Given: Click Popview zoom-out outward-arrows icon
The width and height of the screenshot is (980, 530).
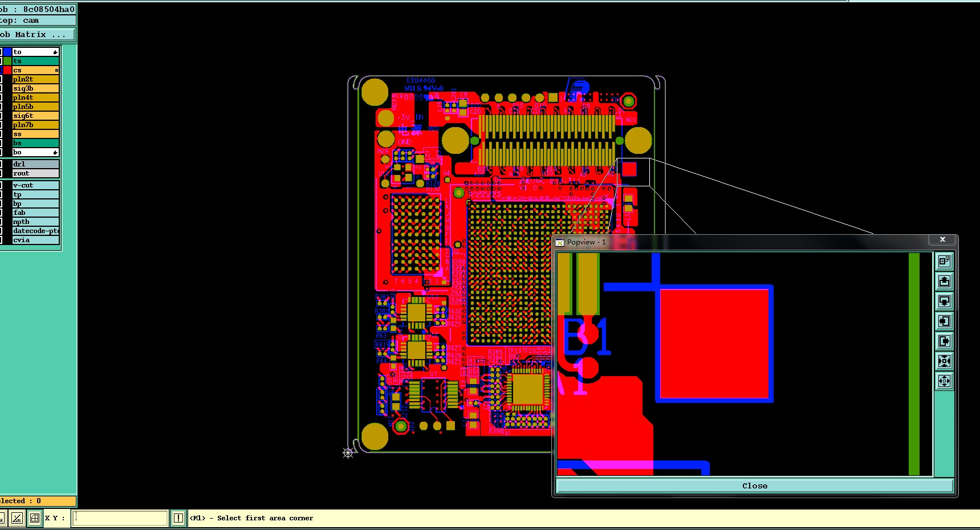Looking at the screenshot, I should coord(944,381).
